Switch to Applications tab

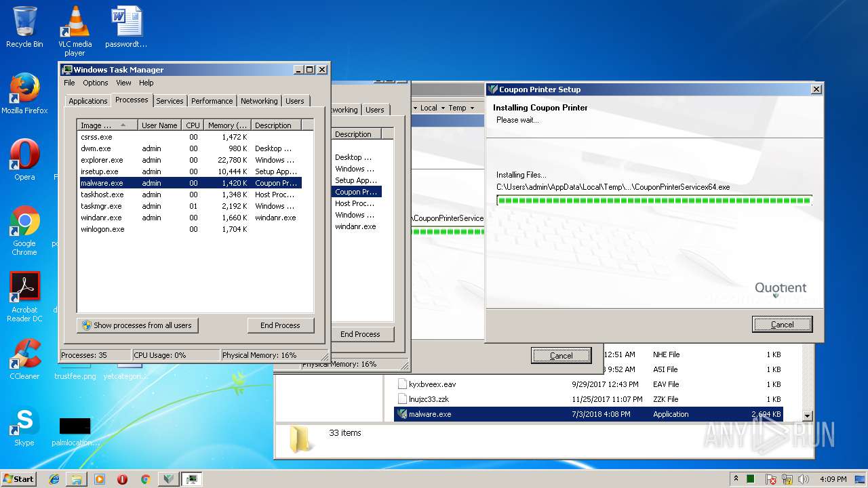coord(88,101)
